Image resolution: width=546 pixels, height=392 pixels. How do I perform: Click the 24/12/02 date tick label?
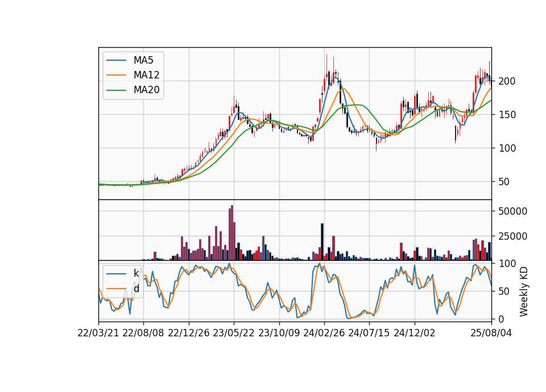pyautogui.click(x=415, y=333)
